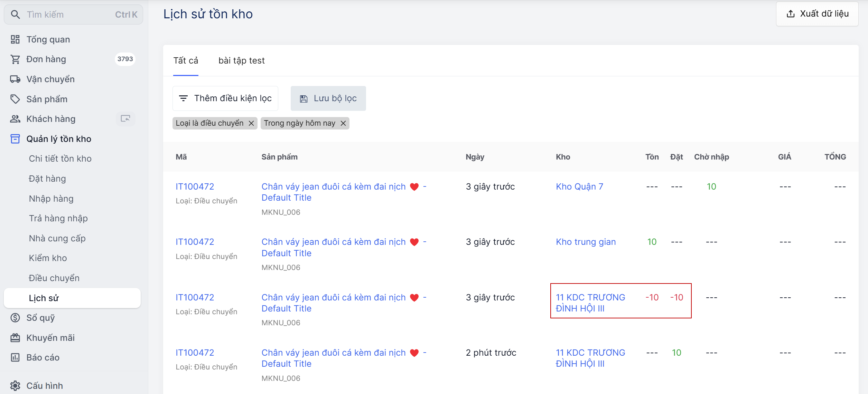Open Thêm điều kiện lọc filter dropdown

point(225,98)
